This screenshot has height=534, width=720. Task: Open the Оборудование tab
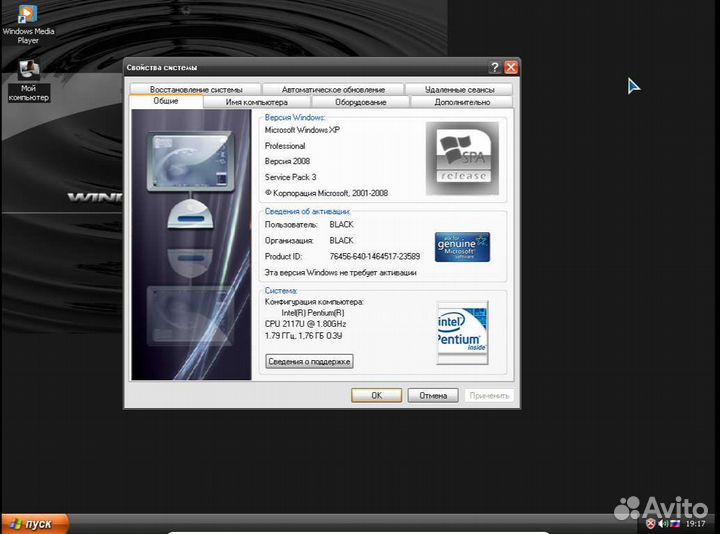360,102
